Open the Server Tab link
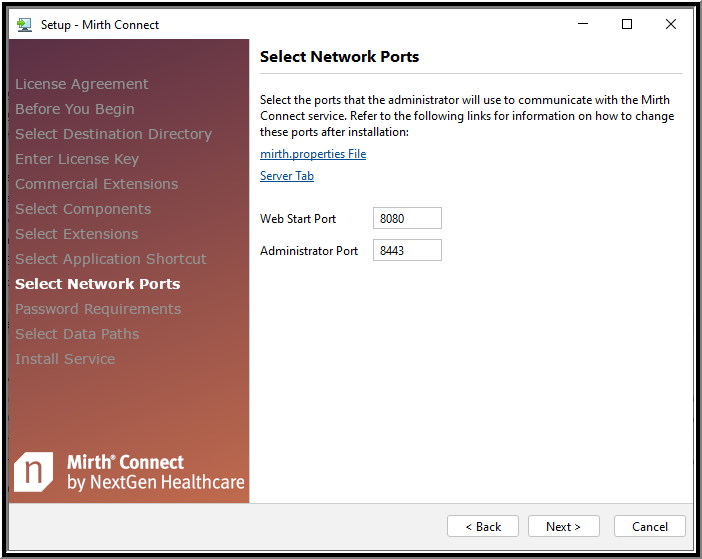The width and height of the screenshot is (702, 559). tap(287, 176)
